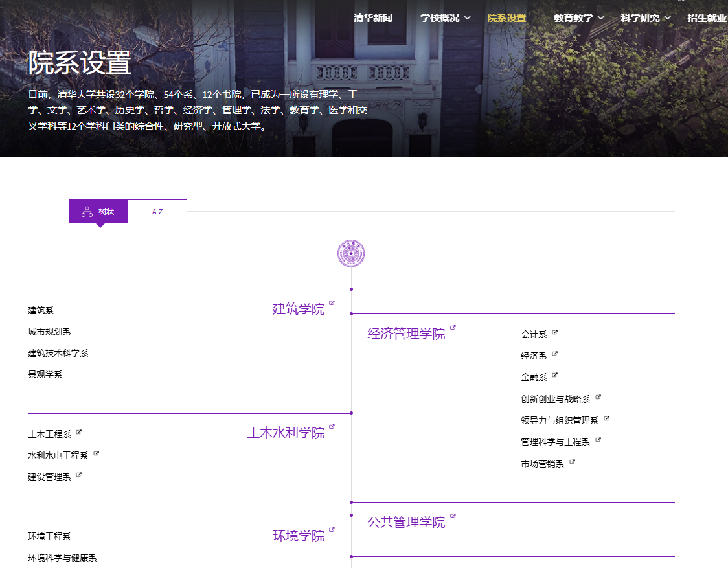Viewport: 728px width, 568px height.
Task: Open the 土木水利学院 link
Action: 286,433
